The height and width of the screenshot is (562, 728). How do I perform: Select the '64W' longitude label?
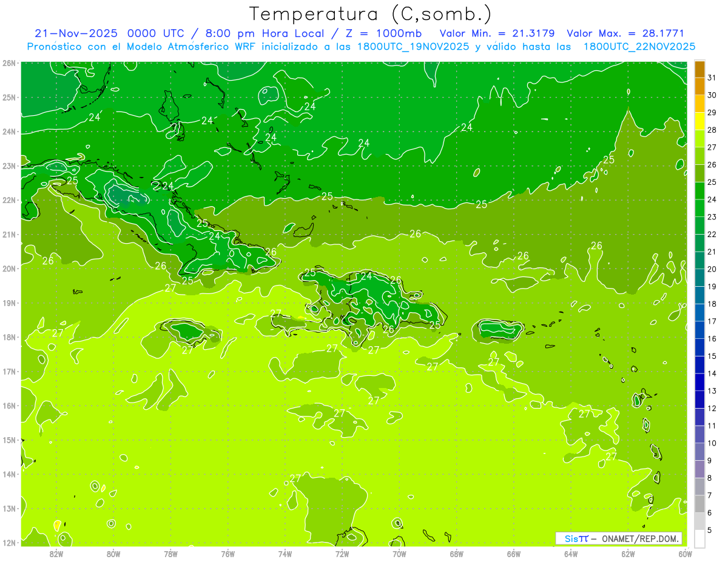(571, 554)
